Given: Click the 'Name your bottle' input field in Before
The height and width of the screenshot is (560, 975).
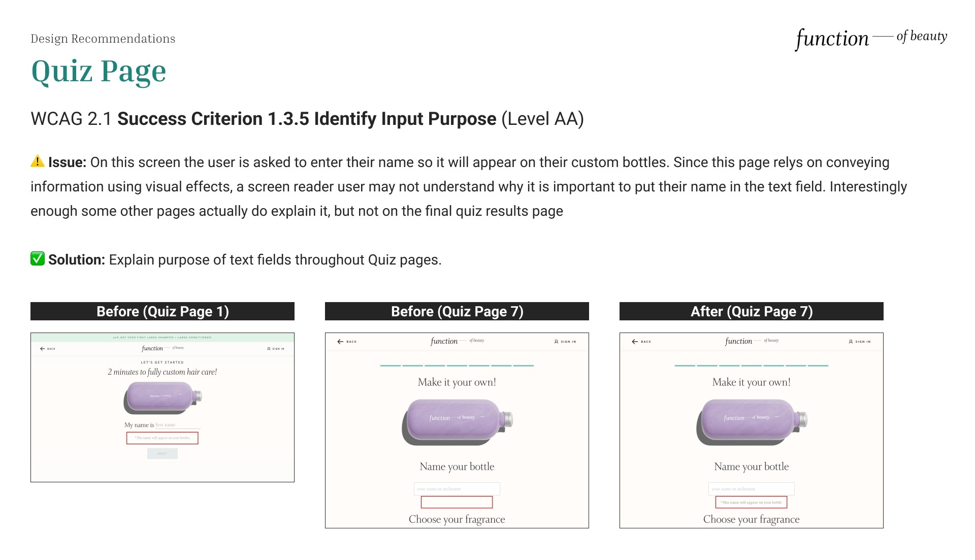Looking at the screenshot, I should tap(456, 488).
